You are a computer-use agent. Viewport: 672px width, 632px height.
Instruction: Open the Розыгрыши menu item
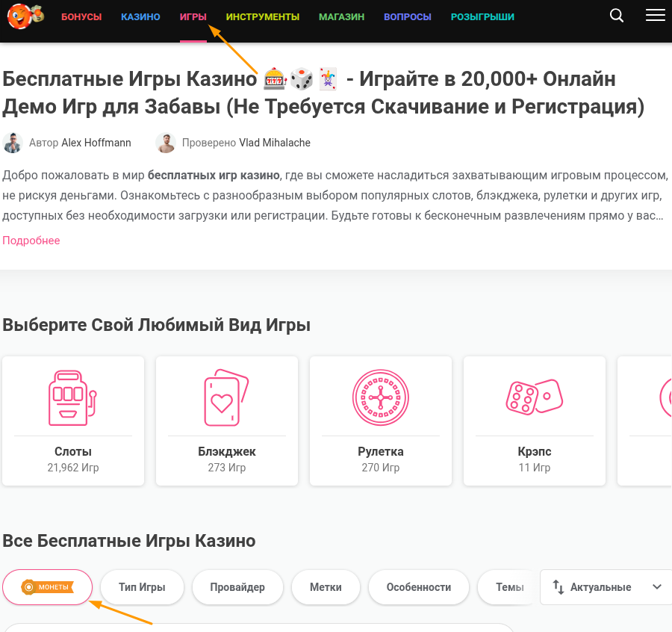pyautogui.click(x=482, y=16)
